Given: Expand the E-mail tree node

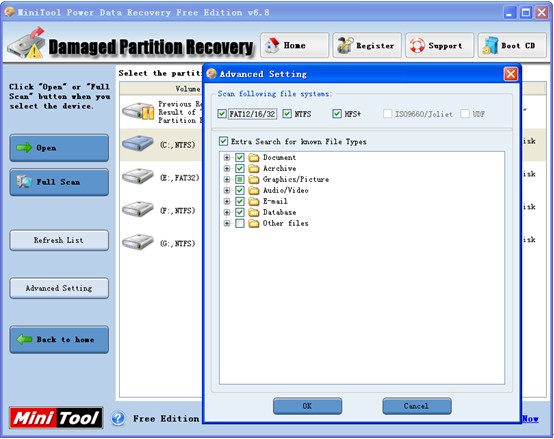Looking at the screenshot, I should (227, 201).
